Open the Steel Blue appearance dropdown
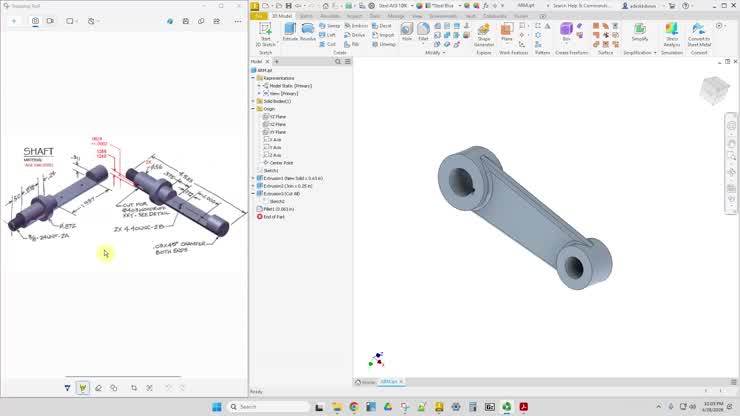The width and height of the screenshot is (740, 416). [460, 6]
